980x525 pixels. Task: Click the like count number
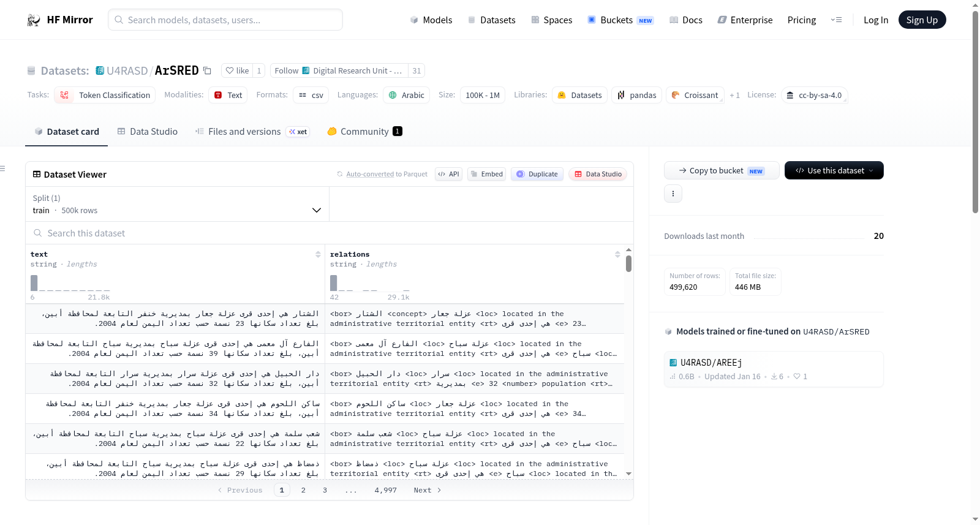click(x=259, y=70)
